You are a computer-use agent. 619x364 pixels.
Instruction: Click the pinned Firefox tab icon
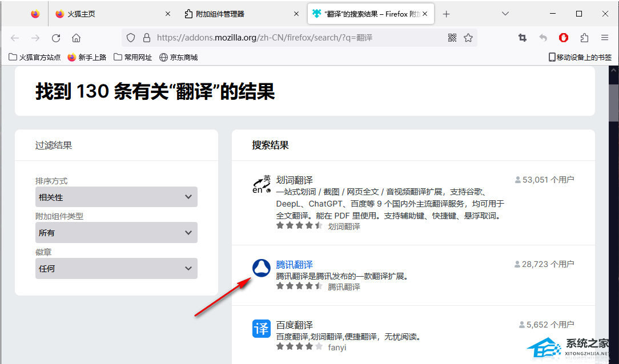(35, 14)
